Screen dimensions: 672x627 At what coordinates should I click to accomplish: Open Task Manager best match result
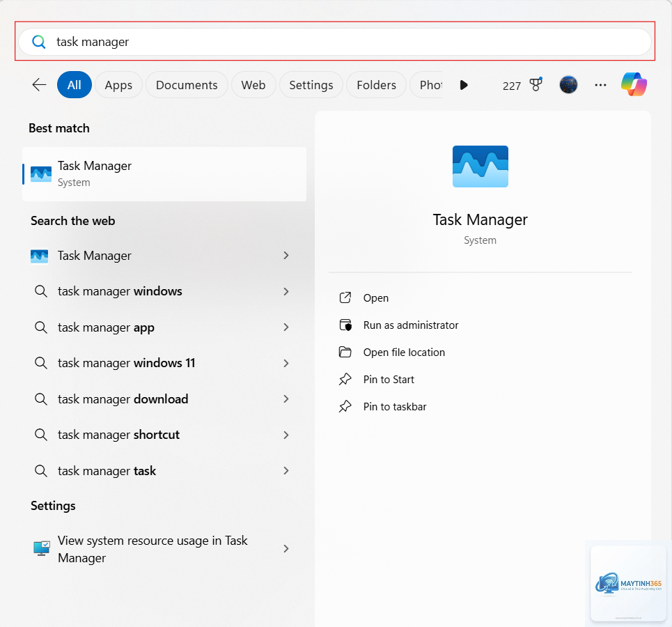tap(164, 173)
